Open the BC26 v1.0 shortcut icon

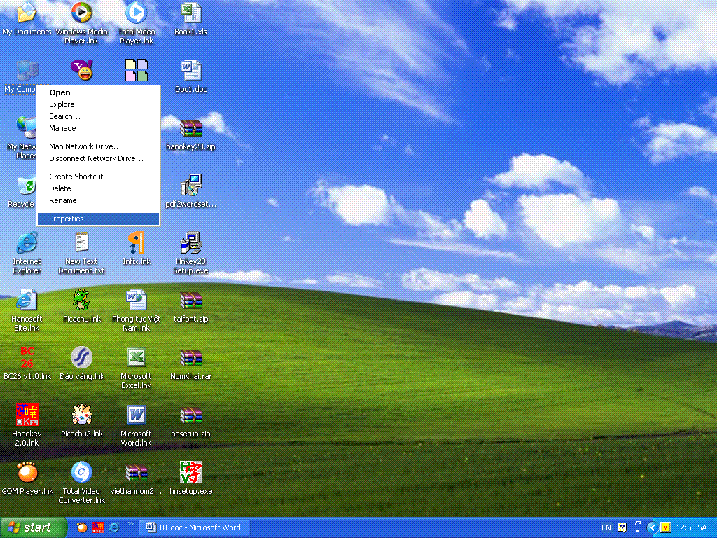coord(27,357)
